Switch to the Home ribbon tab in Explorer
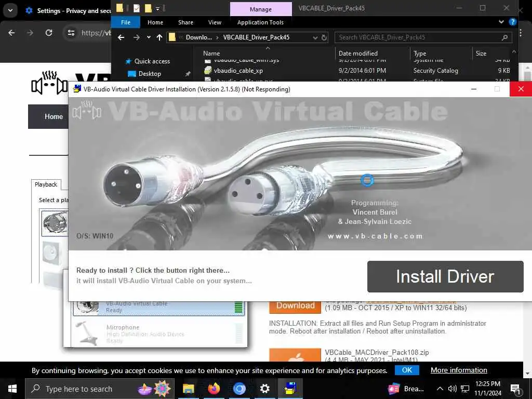Screen dimensions: 532x399 [x=155, y=22]
